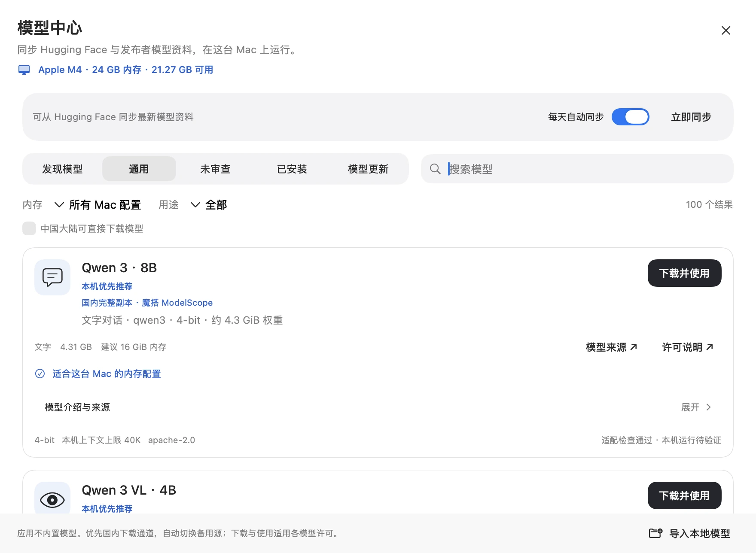This screenshot has width=756, height=553.
Task: Close the 模型中心 dialog with the X icon
Action: tap(726, 30)
